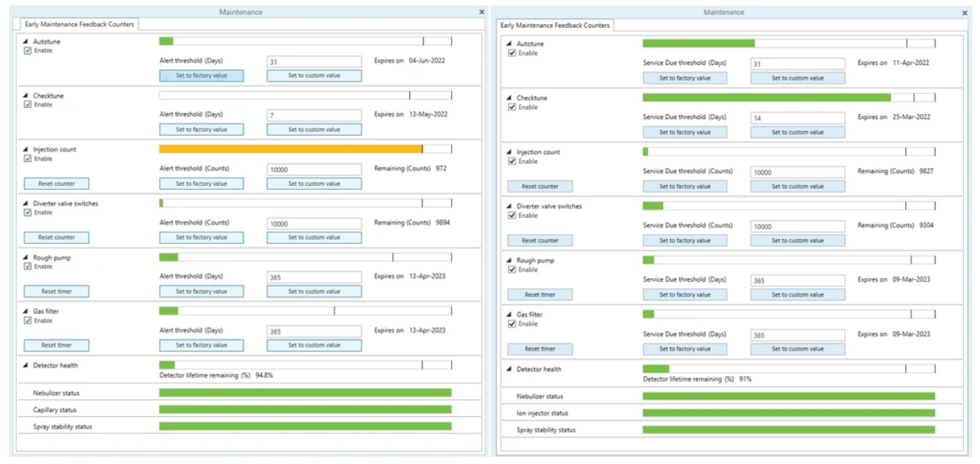The width and height of the screenshot is (980, 464).
Task: Collapse the Autotune section in left window
Action: pyautogui.click(x=25, y=42)
